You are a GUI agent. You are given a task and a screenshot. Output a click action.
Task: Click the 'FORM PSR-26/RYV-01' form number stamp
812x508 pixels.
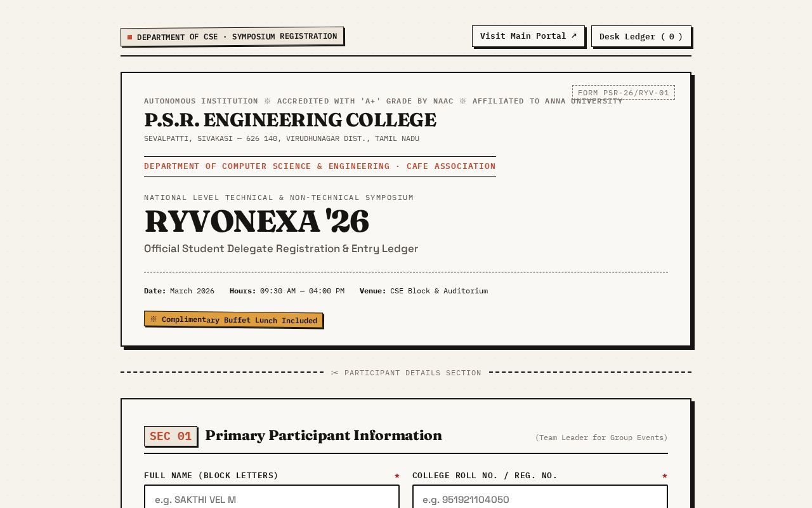(623, 93)
